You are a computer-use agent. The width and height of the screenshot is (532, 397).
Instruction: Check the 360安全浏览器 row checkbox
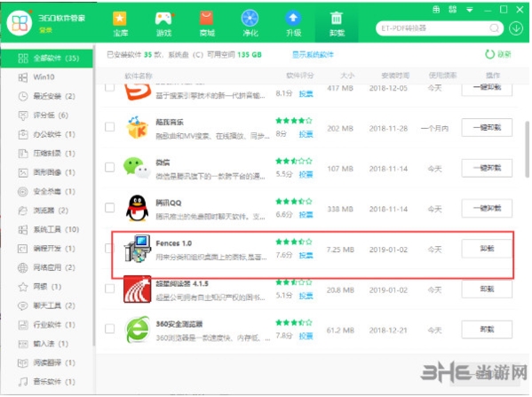point(109,330)
